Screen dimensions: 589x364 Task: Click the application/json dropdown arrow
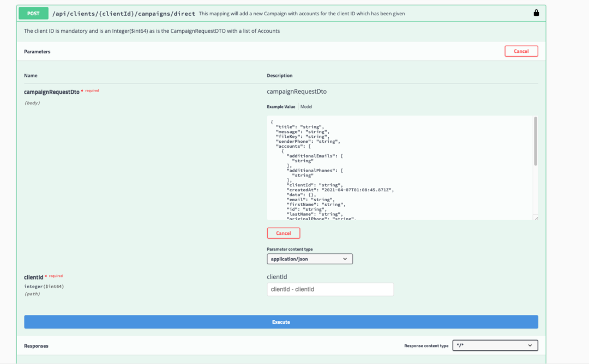click(346, 258)
